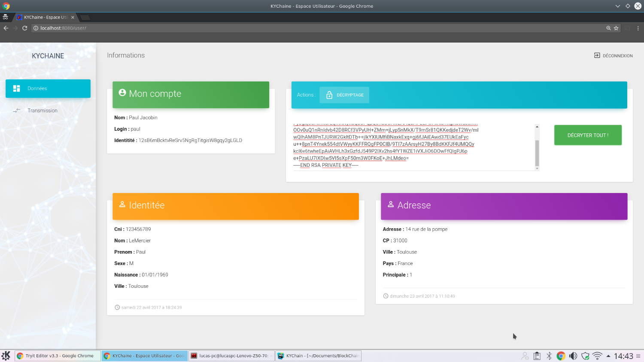Screen dimensions: 644x362
Task: Close the KYChaine browser tab
Action: tap(73, 18)
